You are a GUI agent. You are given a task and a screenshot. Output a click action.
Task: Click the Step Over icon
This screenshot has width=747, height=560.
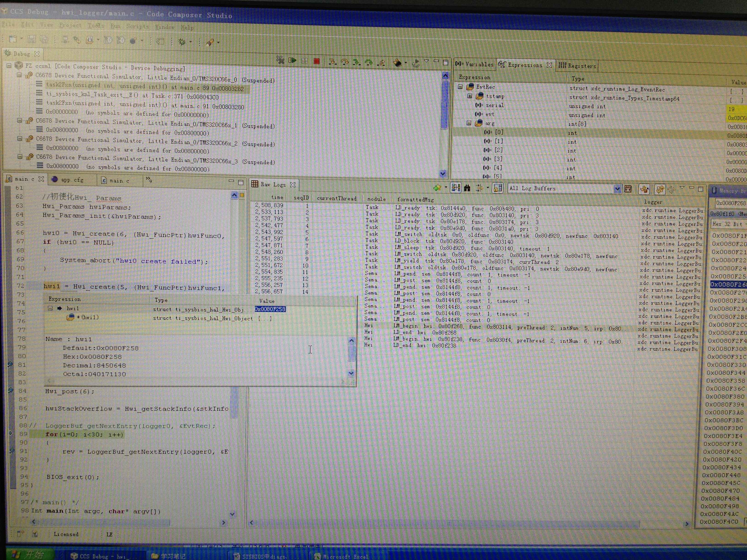(x=344, y=62)
